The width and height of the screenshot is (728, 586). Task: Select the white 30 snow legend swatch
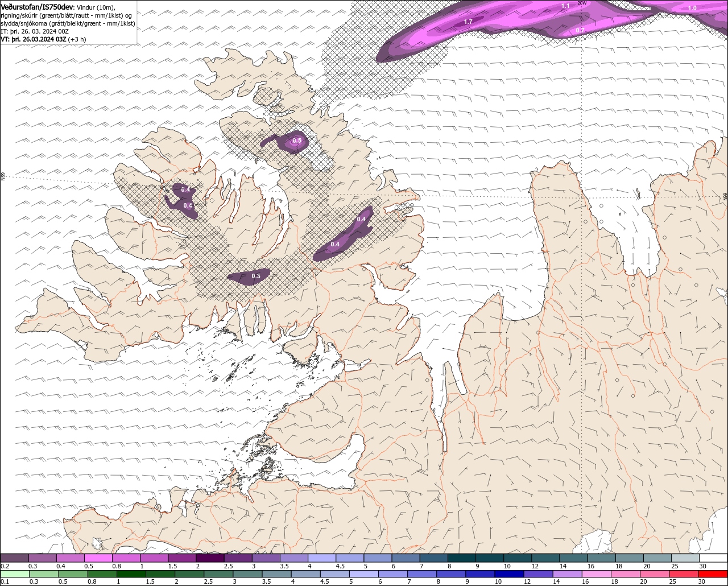[x=713, y=558]
